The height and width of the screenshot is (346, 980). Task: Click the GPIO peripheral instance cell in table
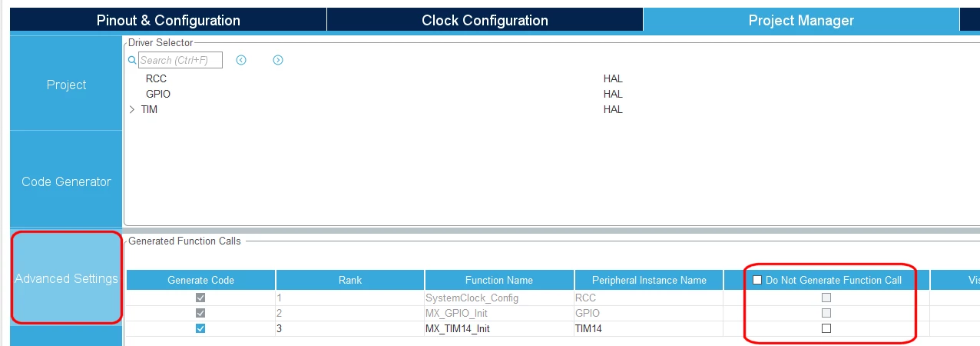pos(649,313)
